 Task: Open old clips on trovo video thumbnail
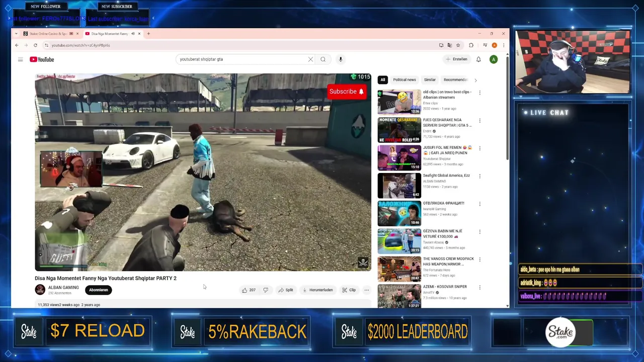pyautogui.click(x=399, y=102)
